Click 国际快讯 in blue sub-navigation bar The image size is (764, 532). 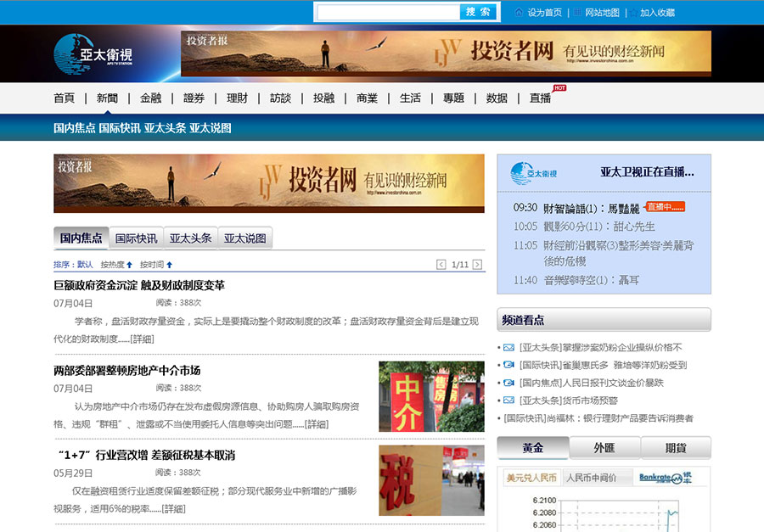click(x=120, y=128)
